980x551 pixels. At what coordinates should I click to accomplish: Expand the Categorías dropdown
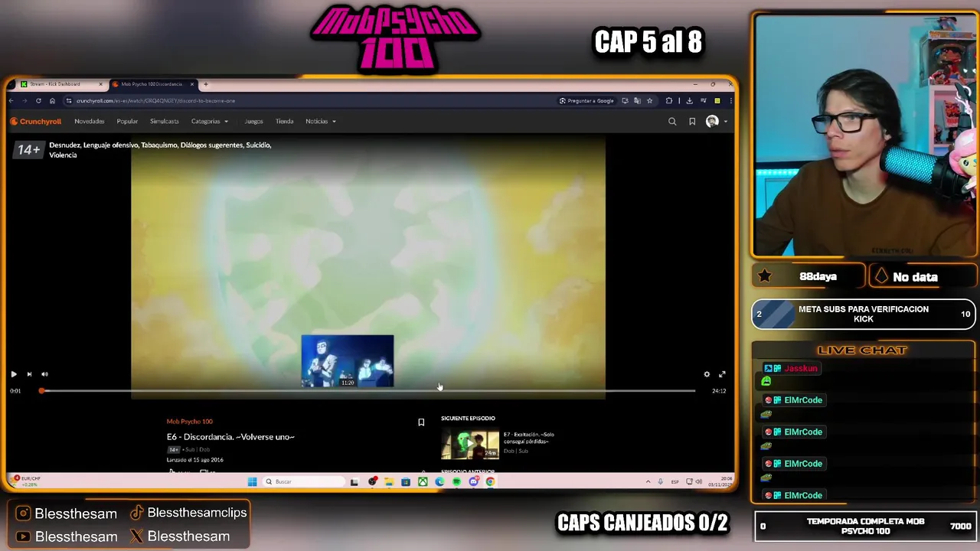tap(209, 121)
